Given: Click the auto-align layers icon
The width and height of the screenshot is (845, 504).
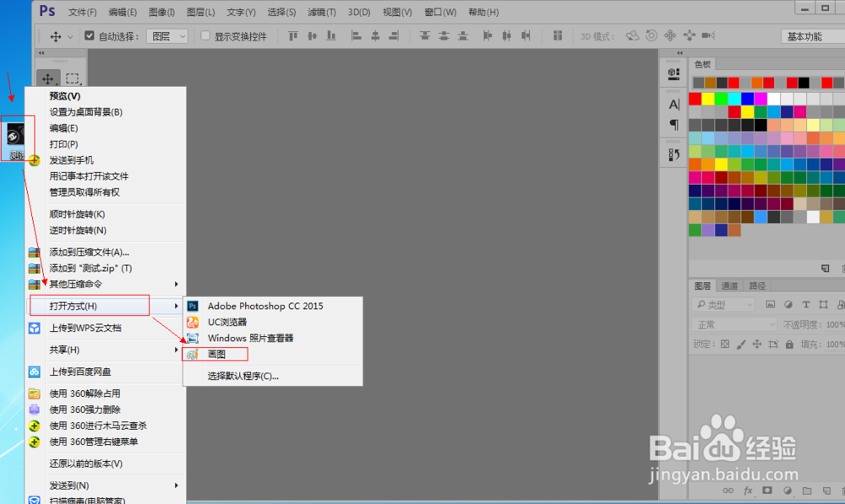Looking at the screenshot, I should click(x=558, y=36).
